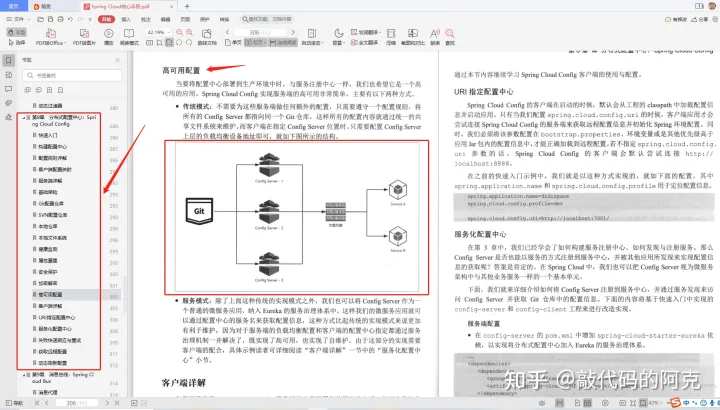The image size is (720, 410).
Task: Open attachments paperclip icon in left sidebar
Action: [x=9, y=103]
